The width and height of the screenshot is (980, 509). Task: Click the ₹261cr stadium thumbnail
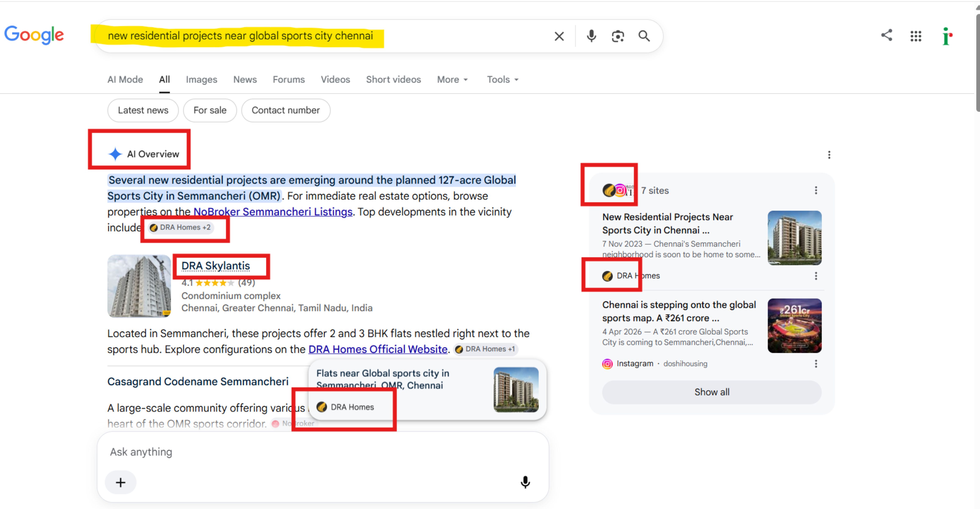pyautogui.click(x=794, y=326)
